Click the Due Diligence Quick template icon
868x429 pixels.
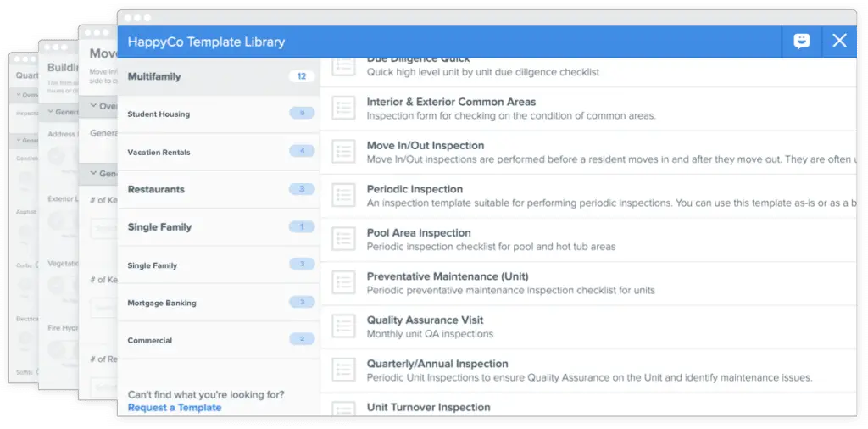tap(344, 66)
